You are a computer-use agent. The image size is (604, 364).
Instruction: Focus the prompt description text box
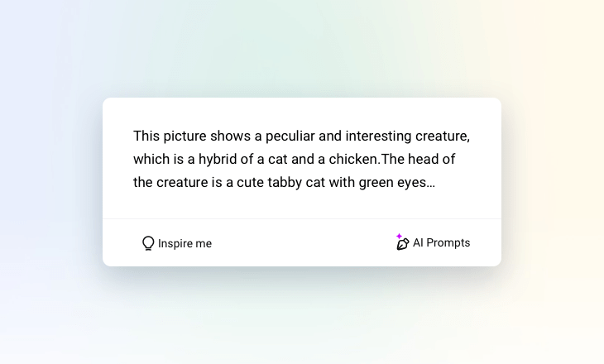coord(301,159)
